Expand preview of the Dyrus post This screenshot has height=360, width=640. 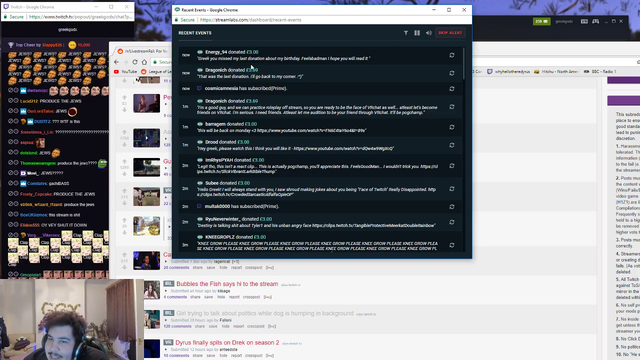(x=166, y=350)
